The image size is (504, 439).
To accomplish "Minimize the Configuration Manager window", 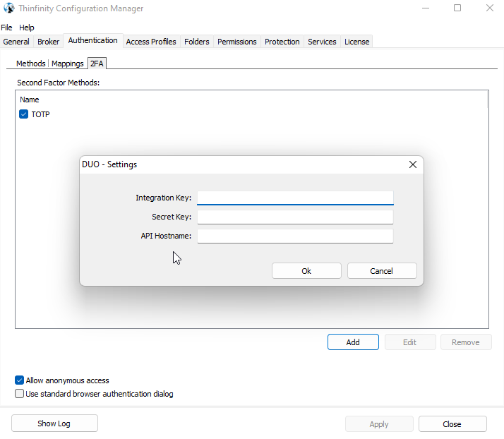I will click(426, 8).
